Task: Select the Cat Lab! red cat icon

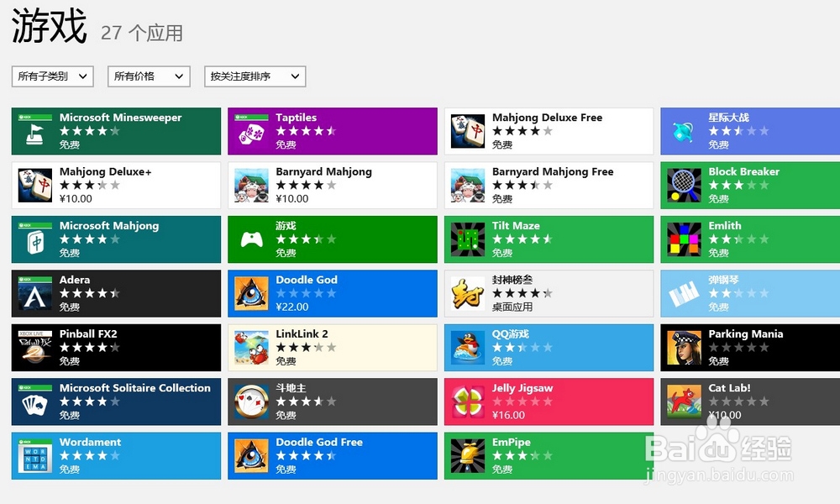Action: pyautogui.click(x=684, y=402)
